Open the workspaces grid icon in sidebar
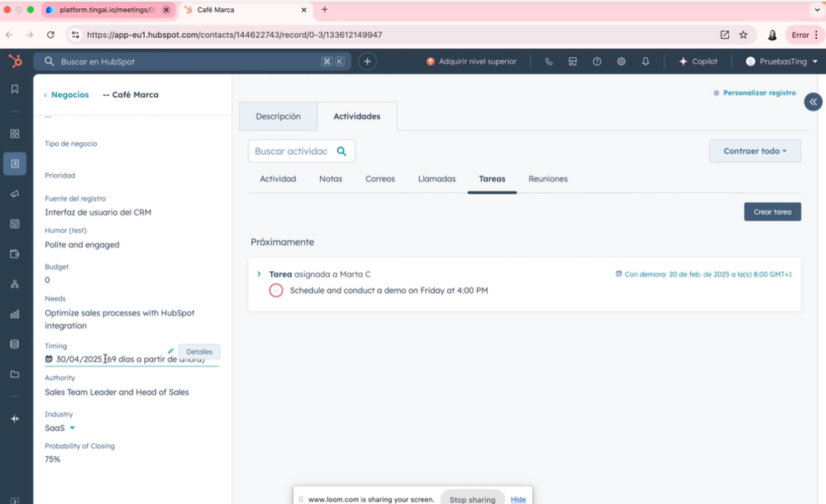826x504 pixels. click(x=15, y=134)
